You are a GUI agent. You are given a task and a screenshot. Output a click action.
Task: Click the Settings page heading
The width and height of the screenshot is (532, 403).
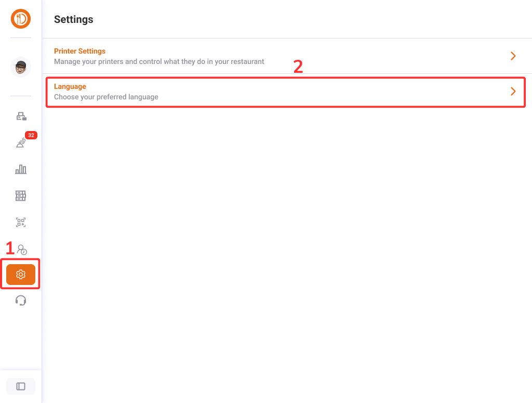(74, 19)
